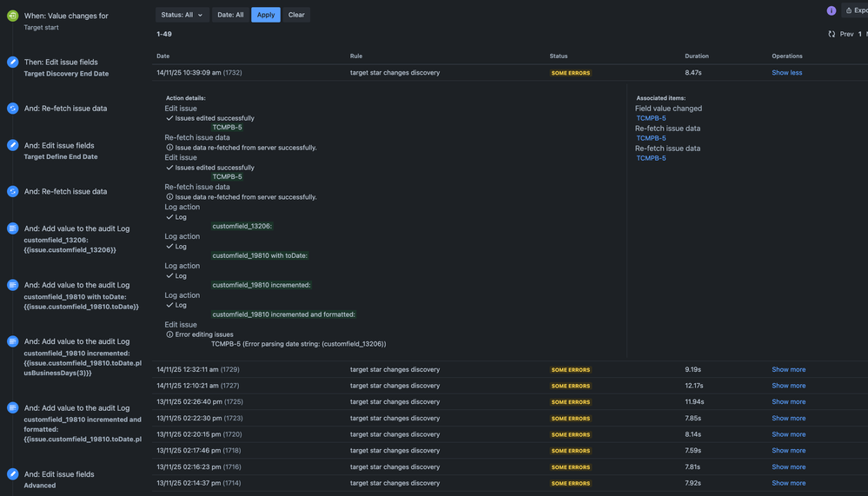This screenshot has height=496, width=868.
Task: Open the Date: All filter
Action: [x=230, y=15]
